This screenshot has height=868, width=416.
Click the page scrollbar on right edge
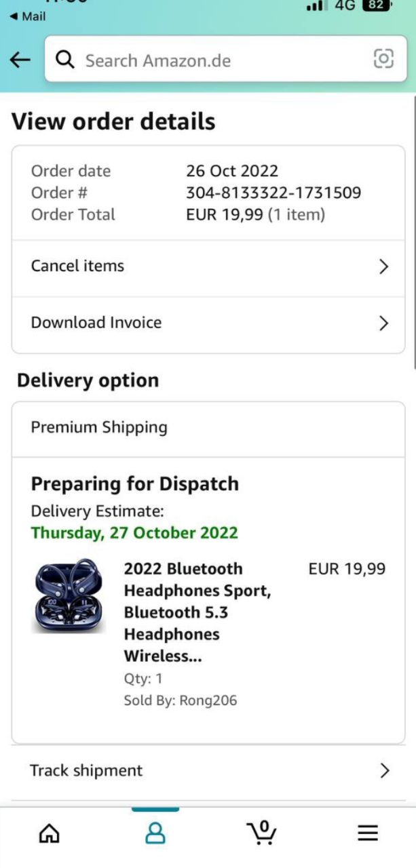[x=413, y=231]
